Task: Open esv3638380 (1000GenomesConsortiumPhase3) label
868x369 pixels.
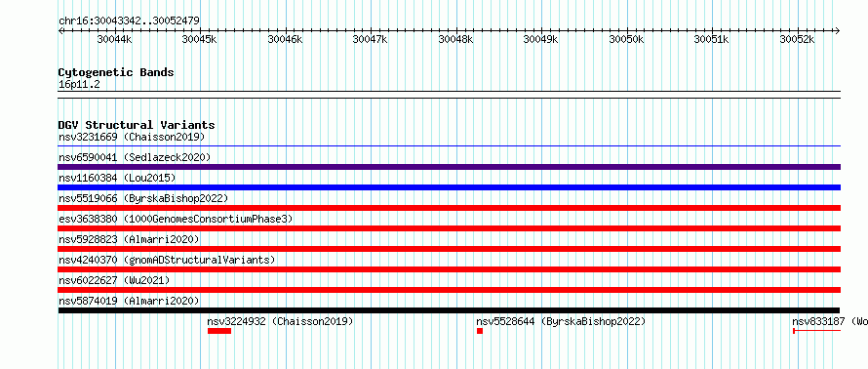Action: pyautogui.click(x=176, y=219)
